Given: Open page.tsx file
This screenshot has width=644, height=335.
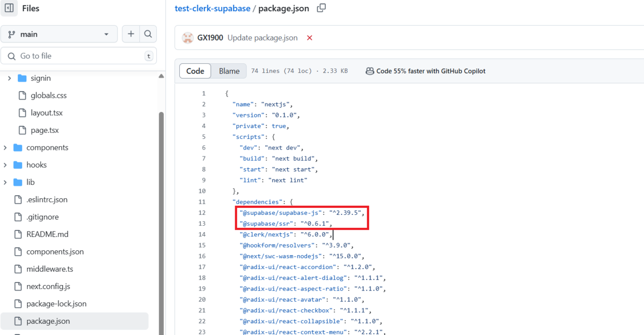Looking at the screenshot, I should click(45, 130).
